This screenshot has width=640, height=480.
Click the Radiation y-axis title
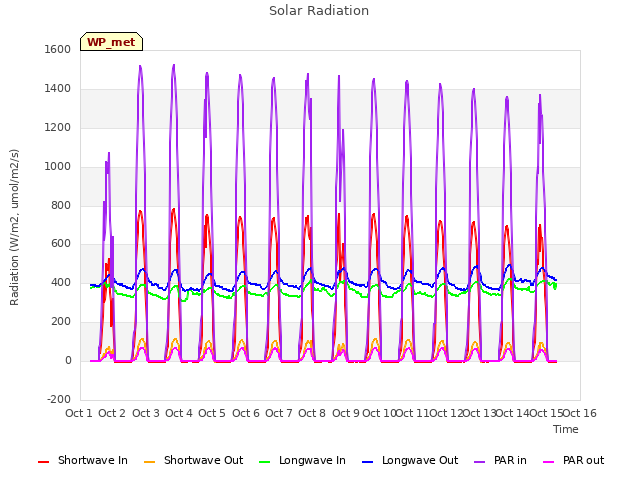pyautogui.click(x=14, y=227)
